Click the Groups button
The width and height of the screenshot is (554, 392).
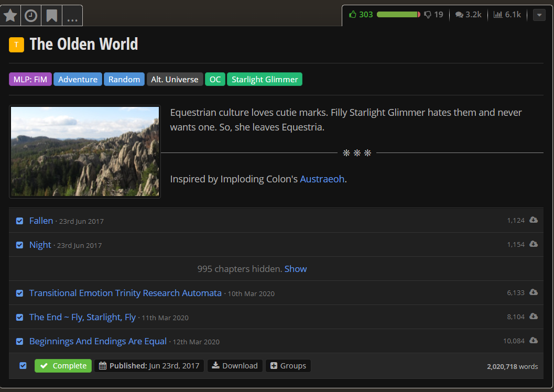pyautogui.click(x=288, y=366)
